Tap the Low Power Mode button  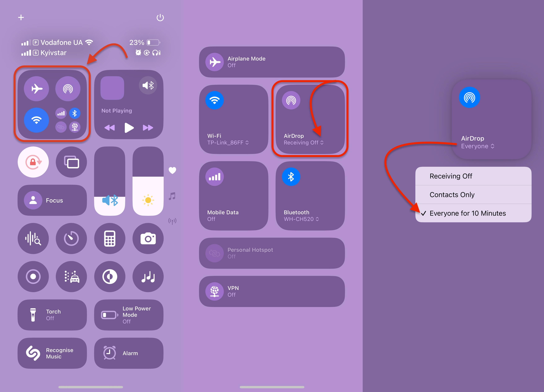pos(129,315)
